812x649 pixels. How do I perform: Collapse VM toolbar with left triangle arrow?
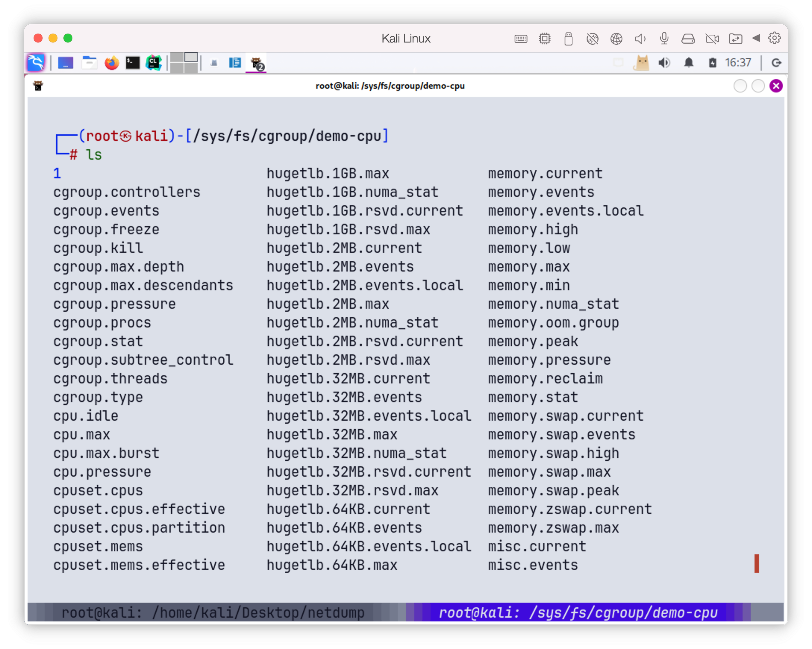(756, 38)
